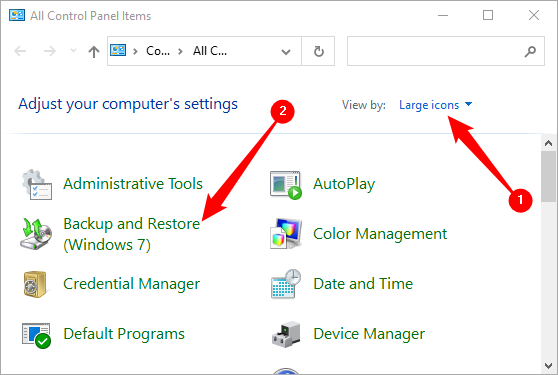
Task: Go forward to the next location
Action: (49, 51)
